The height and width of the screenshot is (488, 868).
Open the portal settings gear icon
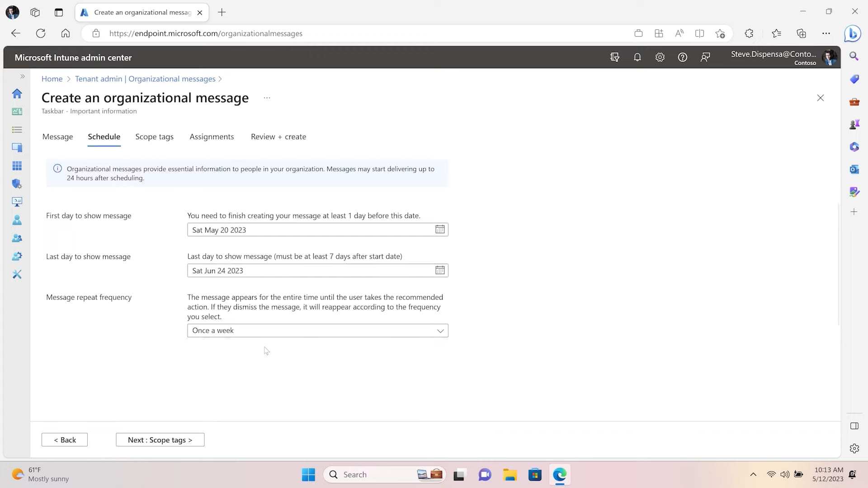pos(660,57)
